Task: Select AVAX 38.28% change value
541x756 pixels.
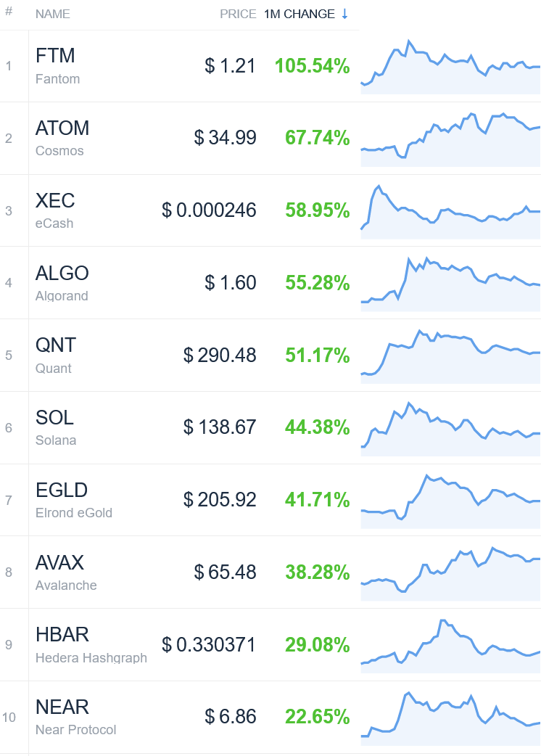Action: point(318,572)
